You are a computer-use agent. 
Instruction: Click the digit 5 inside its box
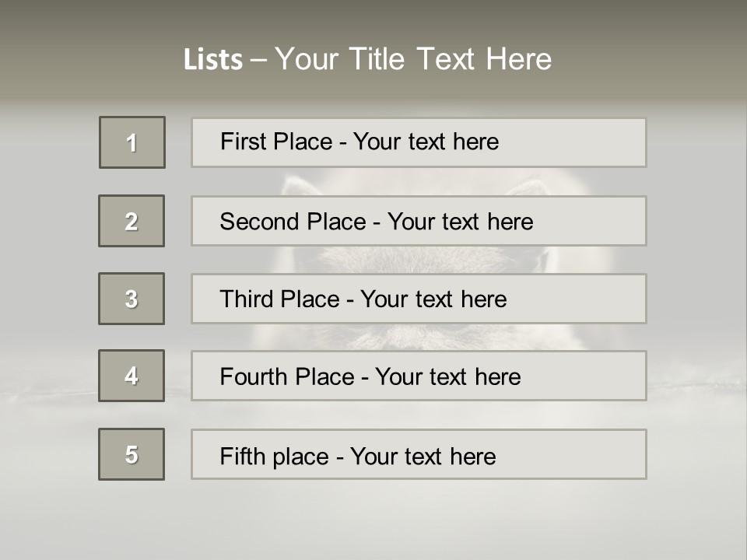(x=132, y=454)
